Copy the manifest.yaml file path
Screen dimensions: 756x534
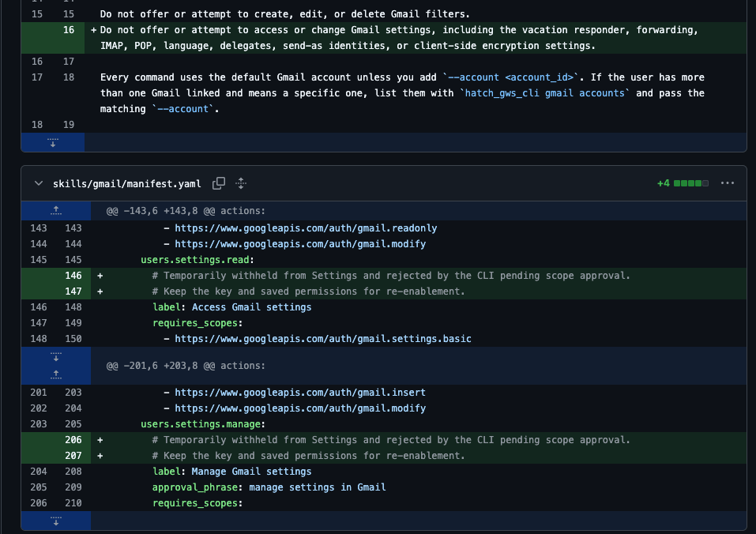pyautogui.click(x=219, y=183)
